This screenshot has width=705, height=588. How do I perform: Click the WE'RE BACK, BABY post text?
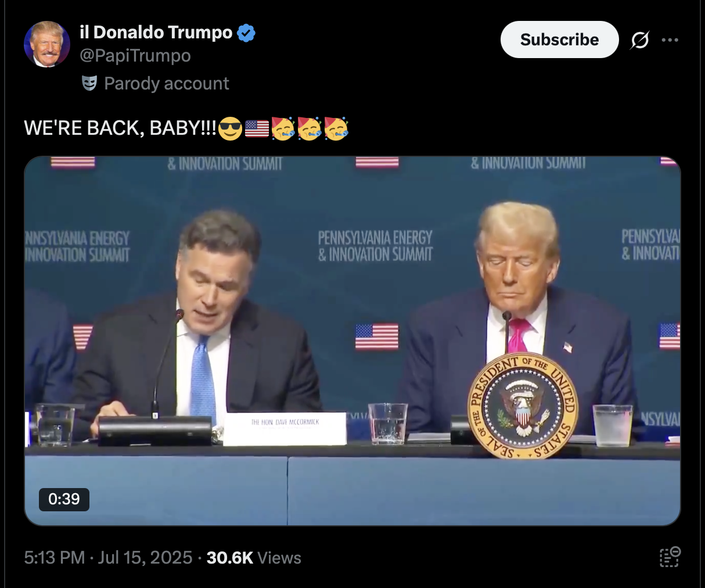(x=120, y=128)
